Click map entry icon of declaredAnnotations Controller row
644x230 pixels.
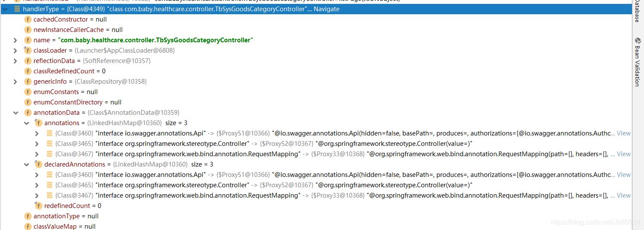coord(50,185)
